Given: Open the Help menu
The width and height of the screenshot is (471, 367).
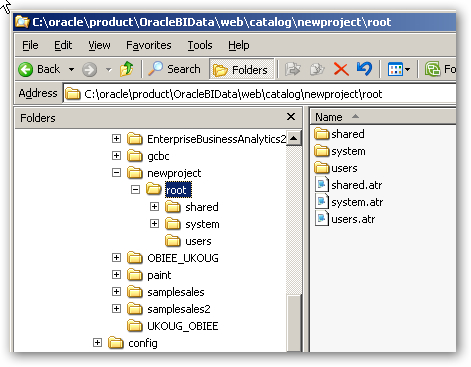Looking at the screenshot, I should (238, 45).
